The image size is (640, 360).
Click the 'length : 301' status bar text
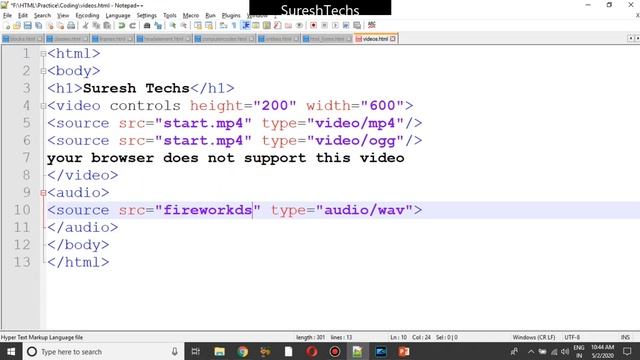pyautogui.click(x=310, y=338)
